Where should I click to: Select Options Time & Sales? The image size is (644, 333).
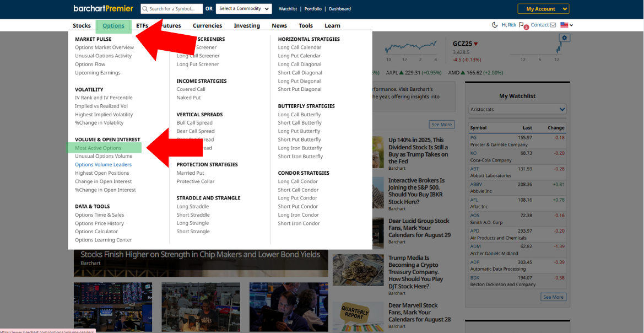(x=99, y=215)
